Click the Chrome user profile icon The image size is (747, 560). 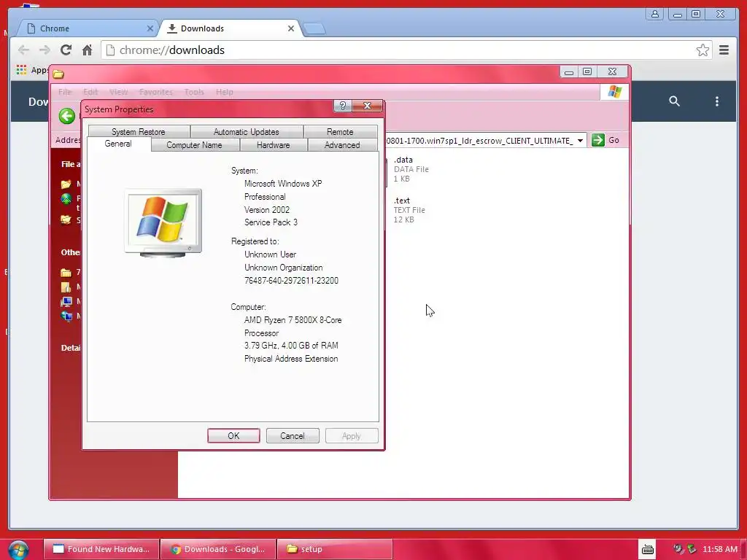click(655, 14)
